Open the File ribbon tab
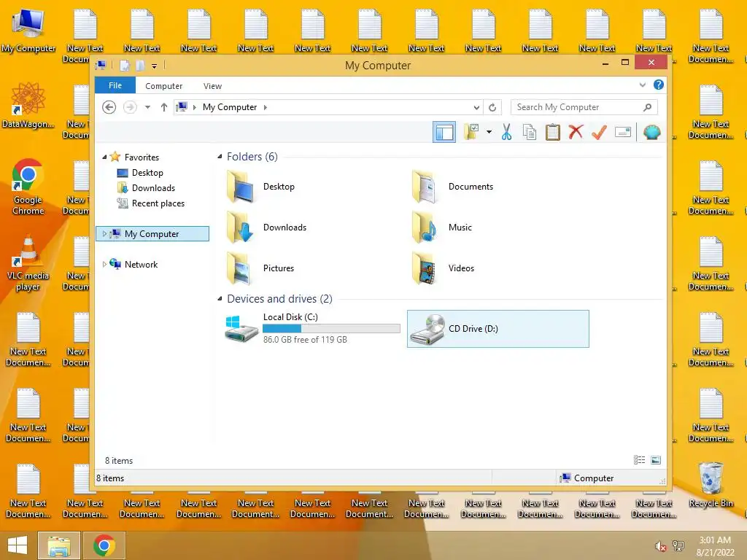This screenshot has width=747, height=560. [x=115, y=86]
